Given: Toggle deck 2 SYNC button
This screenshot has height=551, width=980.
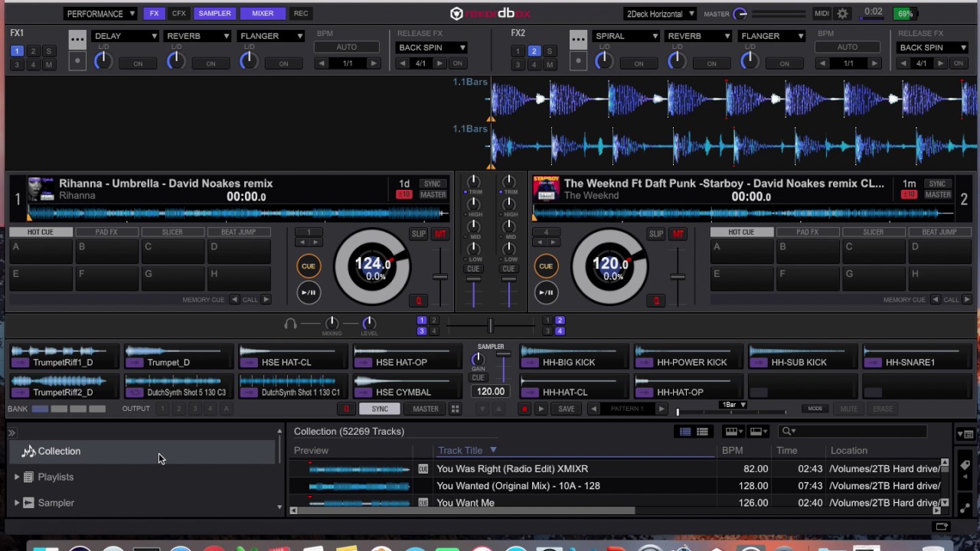Looking at the screenshot, I should coord(937,184).
